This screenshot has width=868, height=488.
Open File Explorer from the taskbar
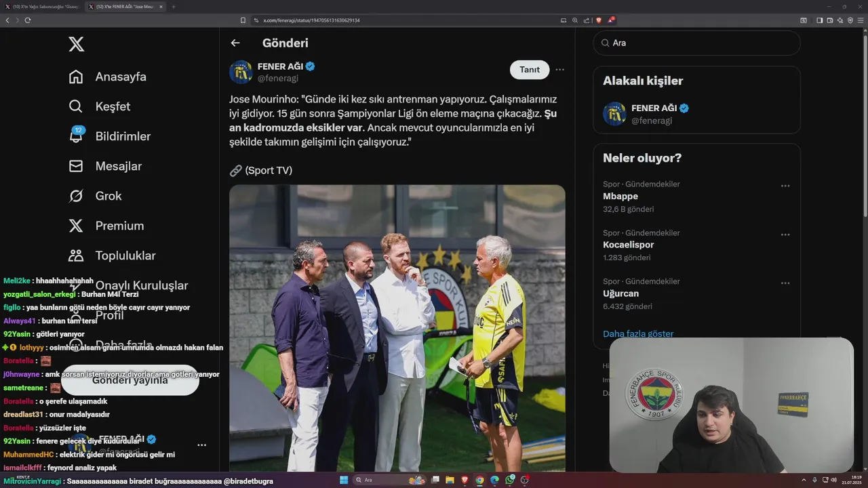pyautogui.click(x=448, y=480)
